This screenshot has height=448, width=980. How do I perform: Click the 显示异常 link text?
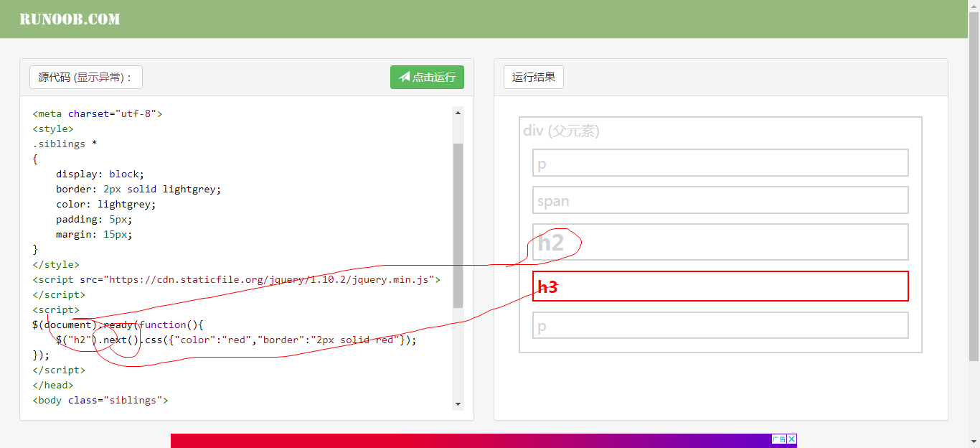coord(100,78)
